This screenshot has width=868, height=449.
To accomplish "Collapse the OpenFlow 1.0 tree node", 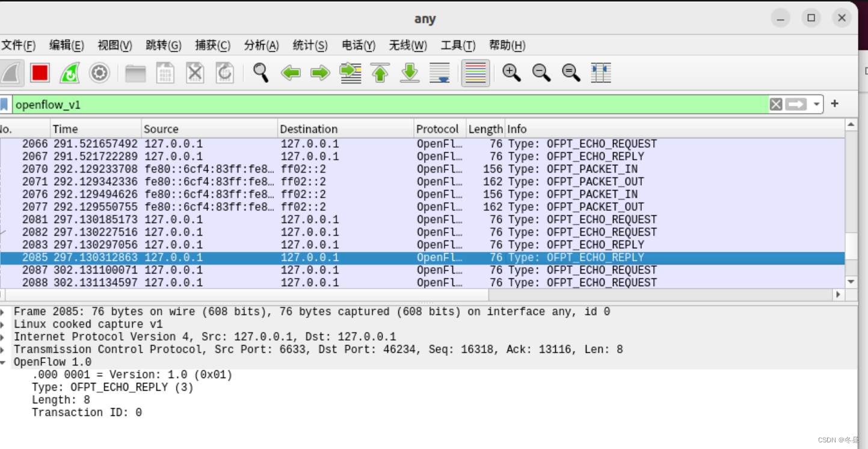I will [3, 362].
